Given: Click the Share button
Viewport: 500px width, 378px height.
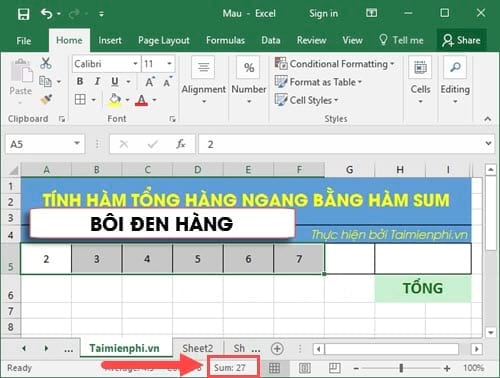Looking at the screenshot, I should pyautogui.click(x=461, y=40).
